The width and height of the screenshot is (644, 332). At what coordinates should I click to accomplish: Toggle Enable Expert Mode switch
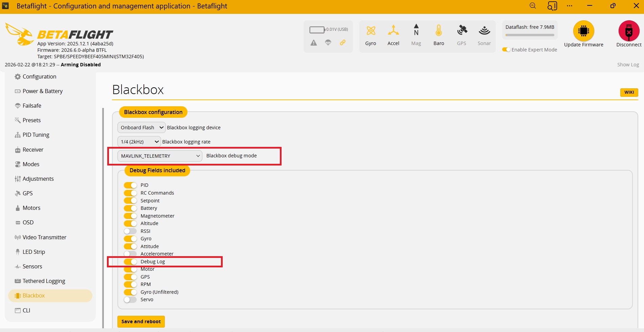point(506,50)
